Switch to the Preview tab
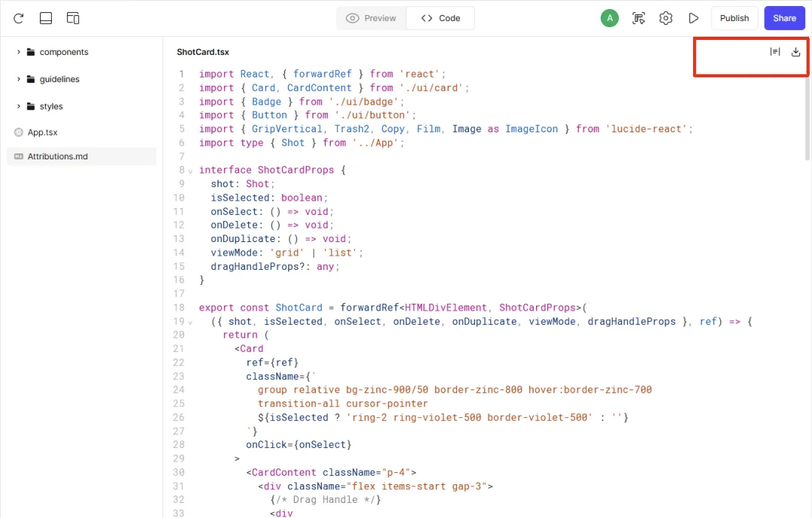 pyautogui.click(x=371, y=18)
